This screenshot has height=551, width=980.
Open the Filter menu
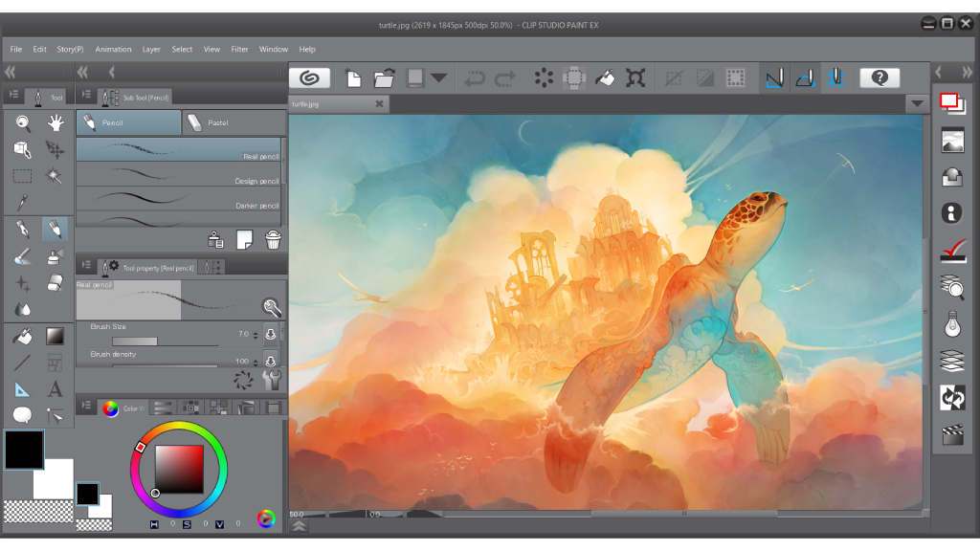point(239,49)
